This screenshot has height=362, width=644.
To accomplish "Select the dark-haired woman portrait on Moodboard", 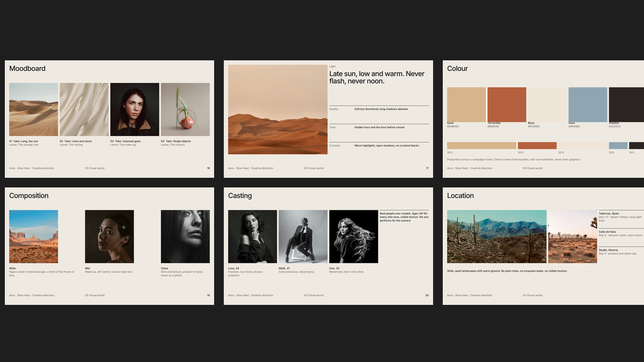I will 135,109.
